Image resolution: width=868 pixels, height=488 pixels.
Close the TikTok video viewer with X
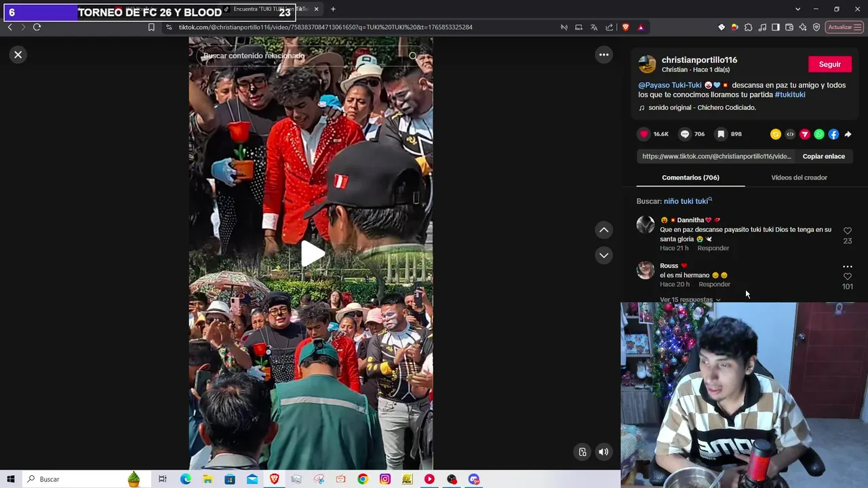[x=18, y=55]
